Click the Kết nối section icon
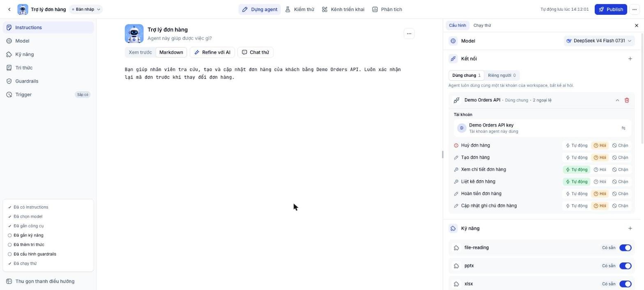The height and width of the screenshot is (290, 644). coord(453,59)
